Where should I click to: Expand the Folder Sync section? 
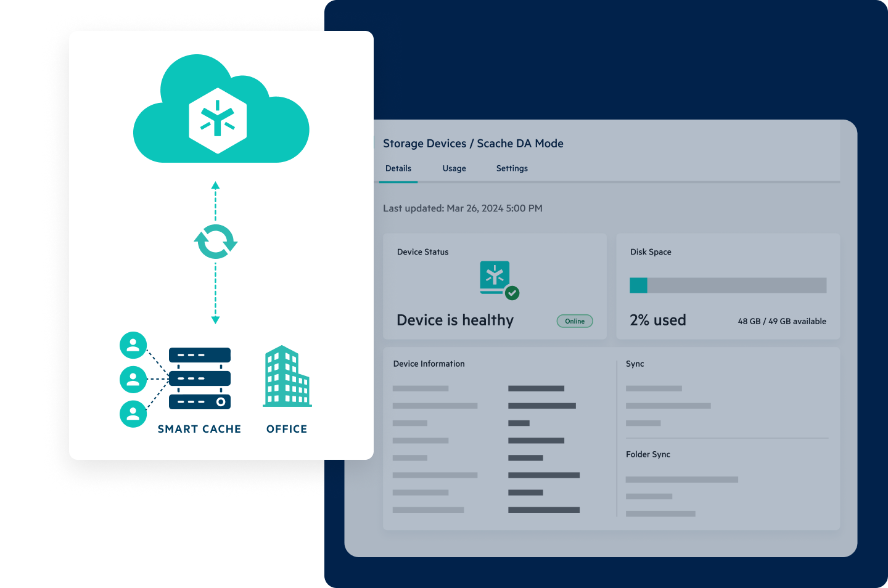coord(648,454)
